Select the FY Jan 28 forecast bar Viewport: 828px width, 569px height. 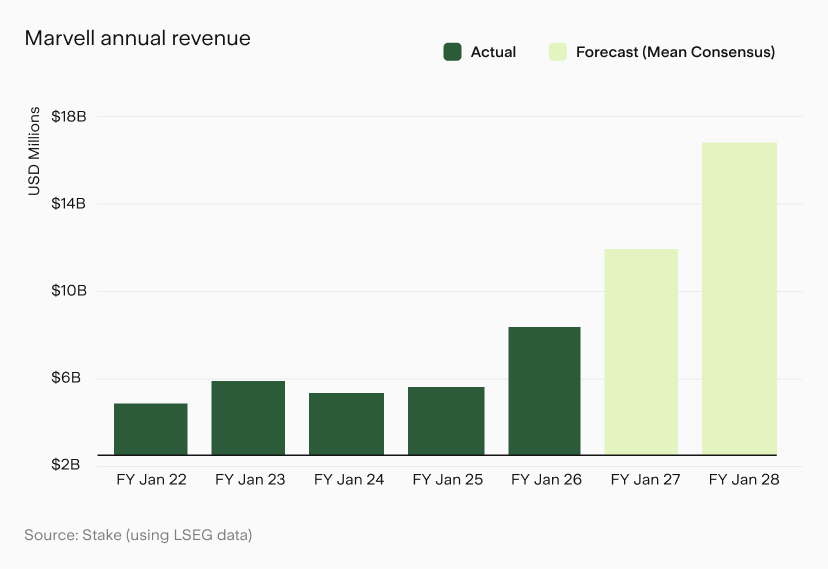(739, 299)
